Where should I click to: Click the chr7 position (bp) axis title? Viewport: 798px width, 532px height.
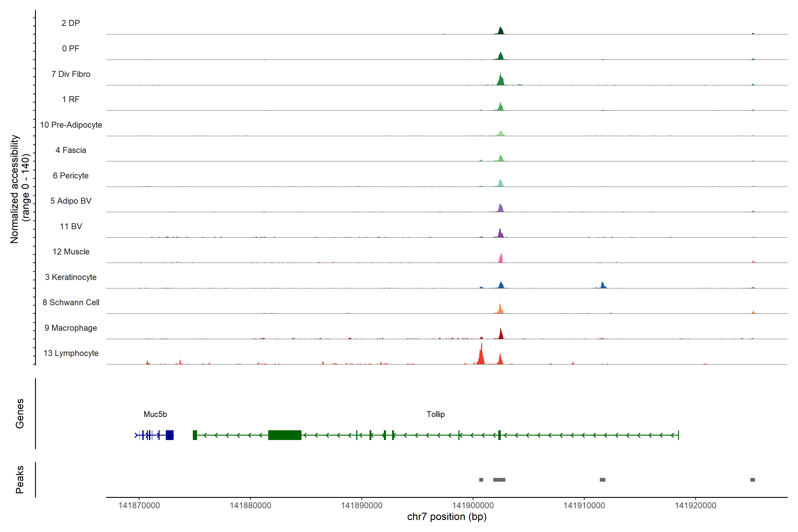tap(446, 517)
